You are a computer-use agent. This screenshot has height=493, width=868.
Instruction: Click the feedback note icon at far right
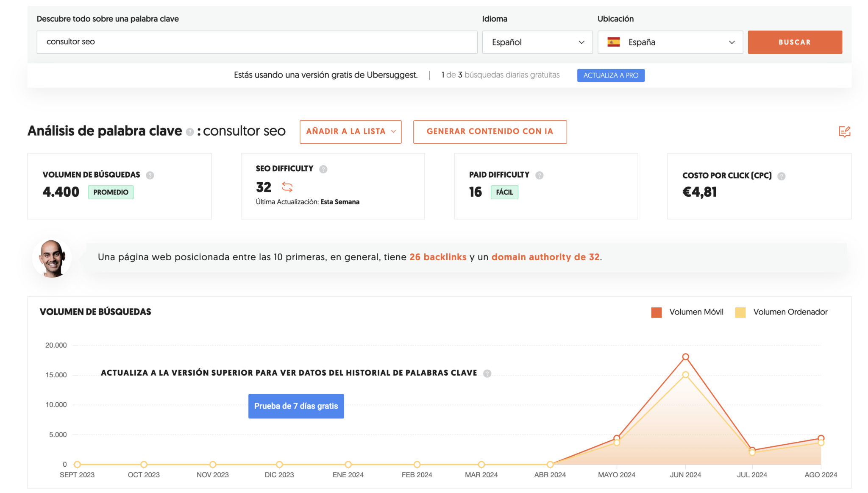pyautogui.click(x=844, y=132)
